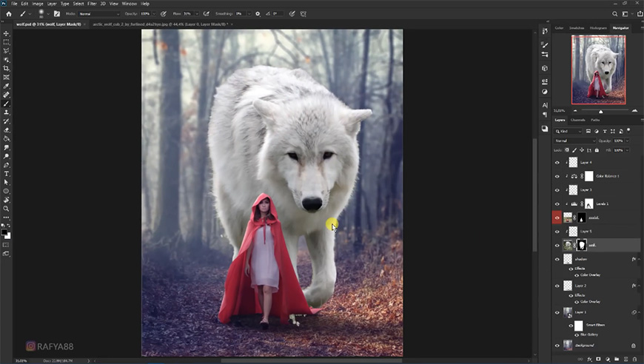Click create new group folder icon

click(x=617, y=359)
